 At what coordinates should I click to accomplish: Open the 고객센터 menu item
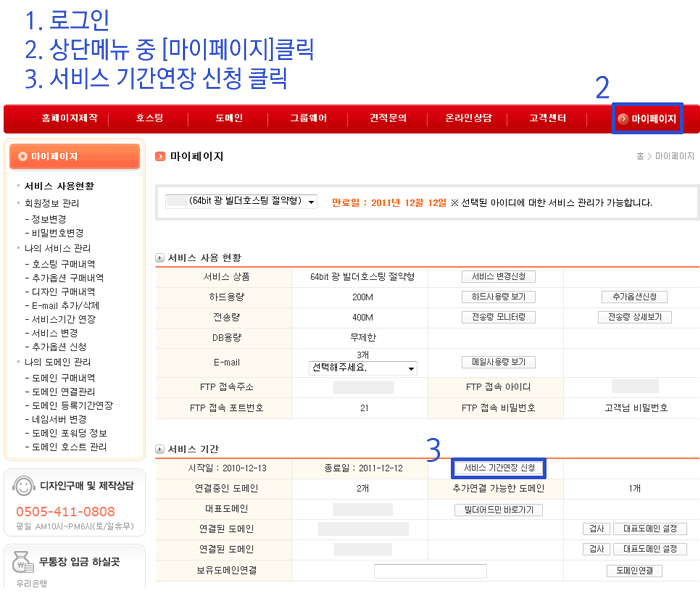pyautogui.click(x=548, y=118)
